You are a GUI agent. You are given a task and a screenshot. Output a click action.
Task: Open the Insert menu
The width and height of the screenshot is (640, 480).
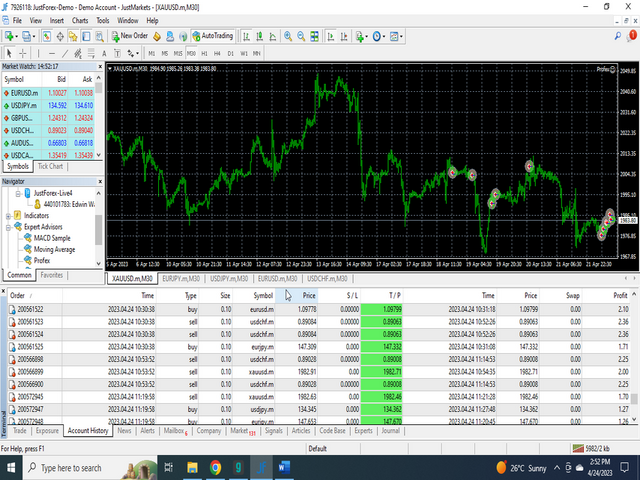coord(57,20)
